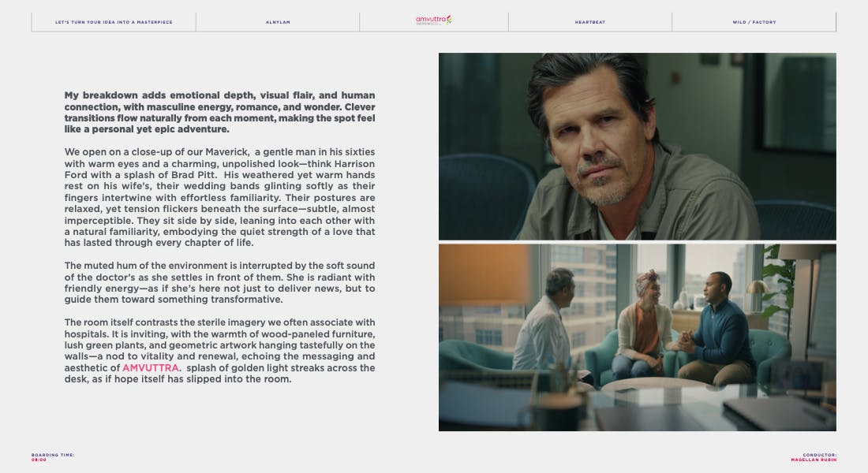Click the bold intro paragraph starting "My breakdown"
Viewport: 868px width, 473px height.
pos(219,112)
